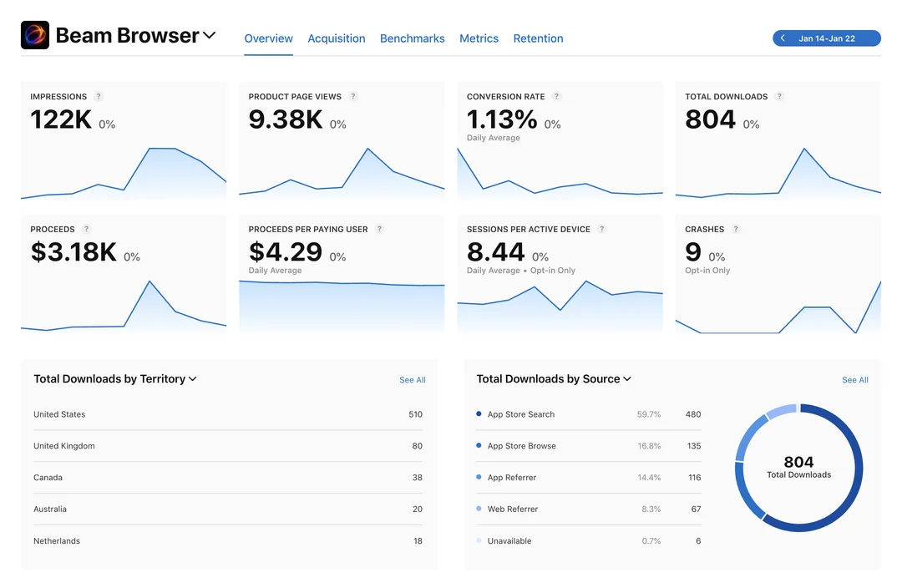Viewport: 902px width, 588px height.
Task: Open the Impressions help question mark
Action: [99, 97]
